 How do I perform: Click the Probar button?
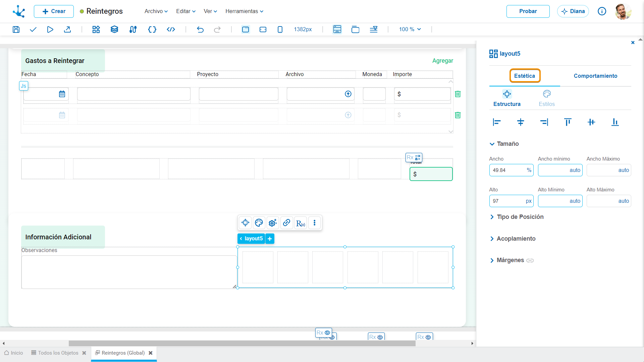528,11
